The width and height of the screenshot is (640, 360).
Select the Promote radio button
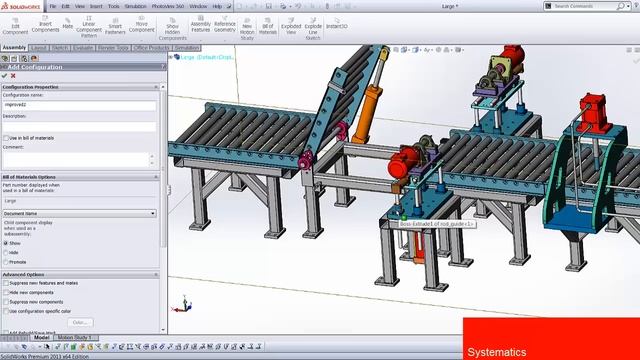click(6, 262)
